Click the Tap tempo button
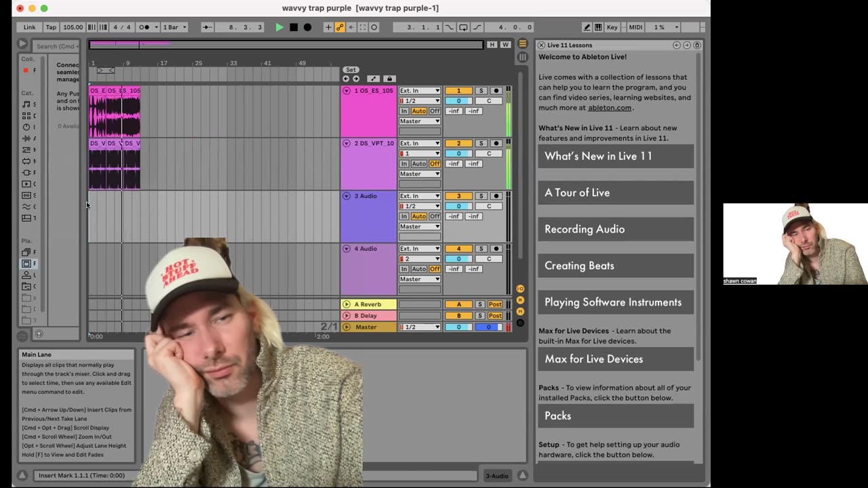Viewport: 868px width, 488px height. (51, 27)
